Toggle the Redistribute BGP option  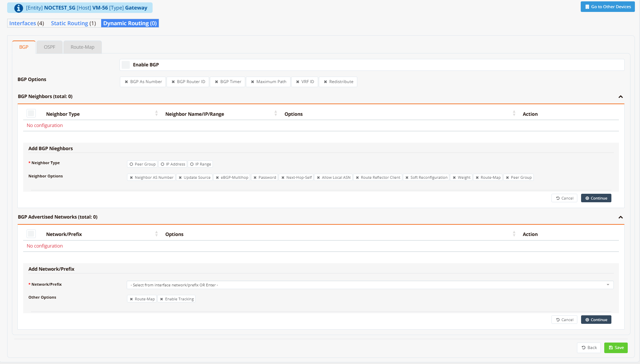coord(338,82)
